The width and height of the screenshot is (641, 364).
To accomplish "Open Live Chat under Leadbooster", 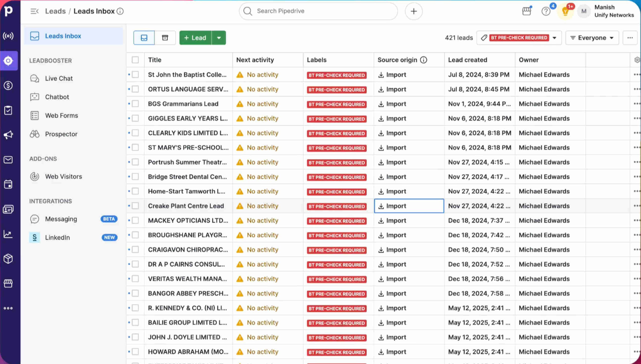I will click(59, 78).
